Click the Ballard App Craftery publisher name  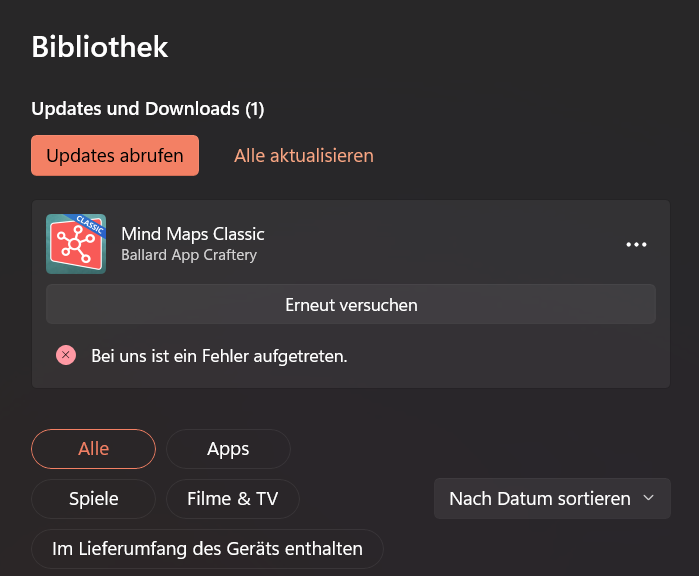[x=189, y=255]
